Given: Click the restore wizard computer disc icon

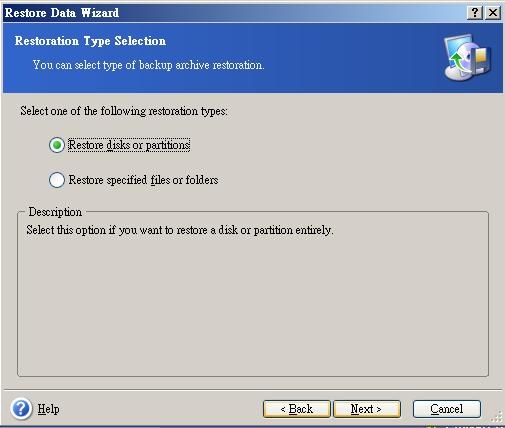Looking at the screenshot, I should coord(467,57).
